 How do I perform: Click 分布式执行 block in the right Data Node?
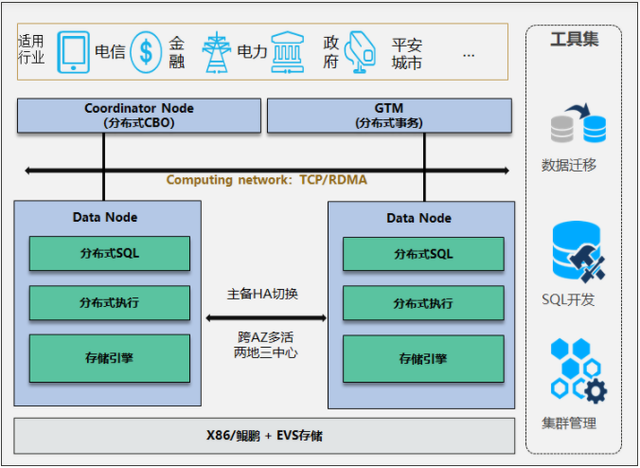pyautogui.click(x=424, y=304)
